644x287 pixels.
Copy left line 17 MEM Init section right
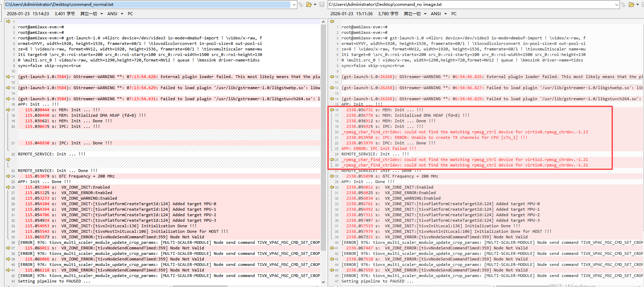[x=8, y=110]
